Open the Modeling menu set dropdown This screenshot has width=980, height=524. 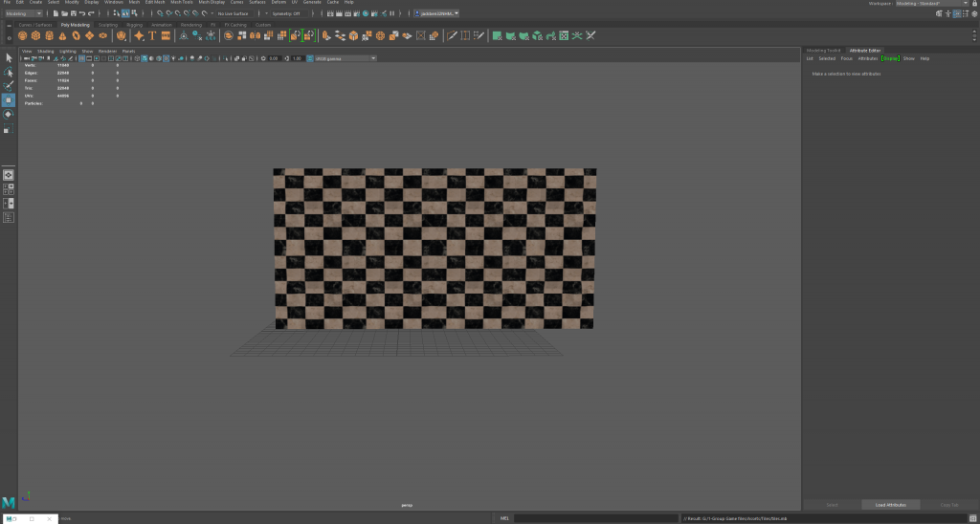click(x=24, y=13)
